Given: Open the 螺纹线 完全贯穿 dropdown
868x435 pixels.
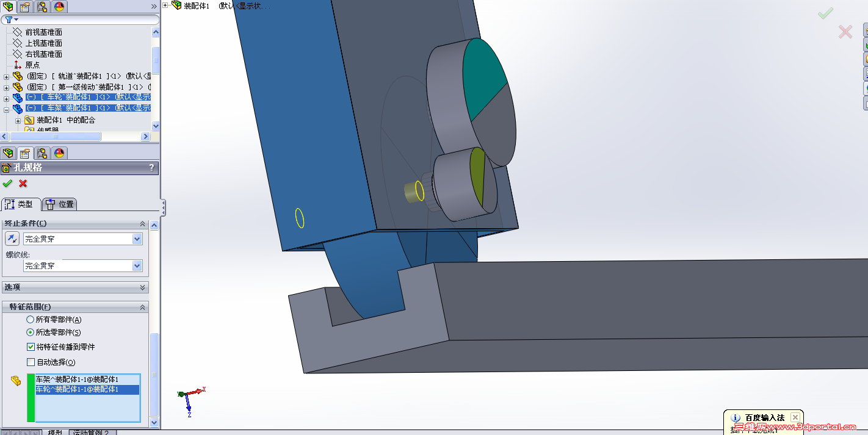Looking at the screenshot, I should coord(137,266).
